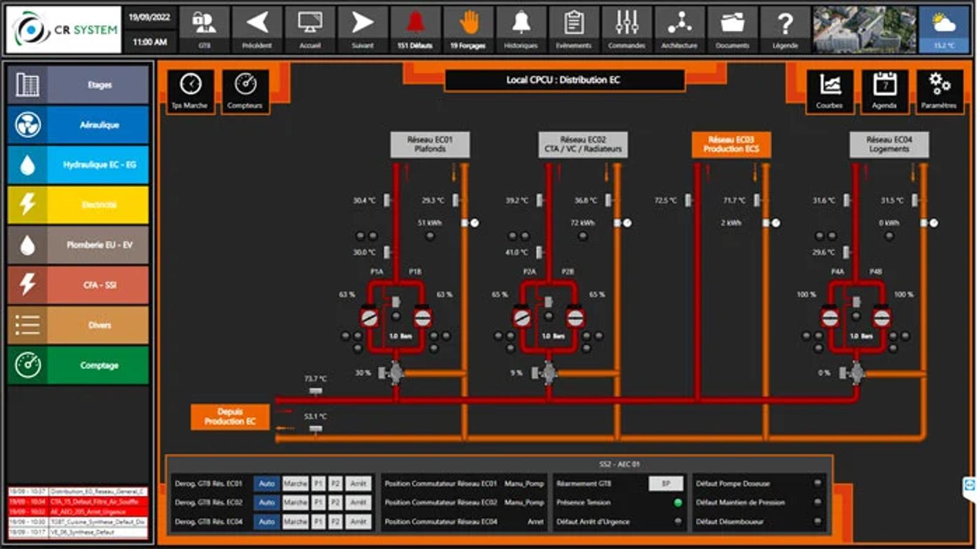Go back with the Précédent arrow
Viewport: 980px width, 549px height.
(x=257, y=29)
